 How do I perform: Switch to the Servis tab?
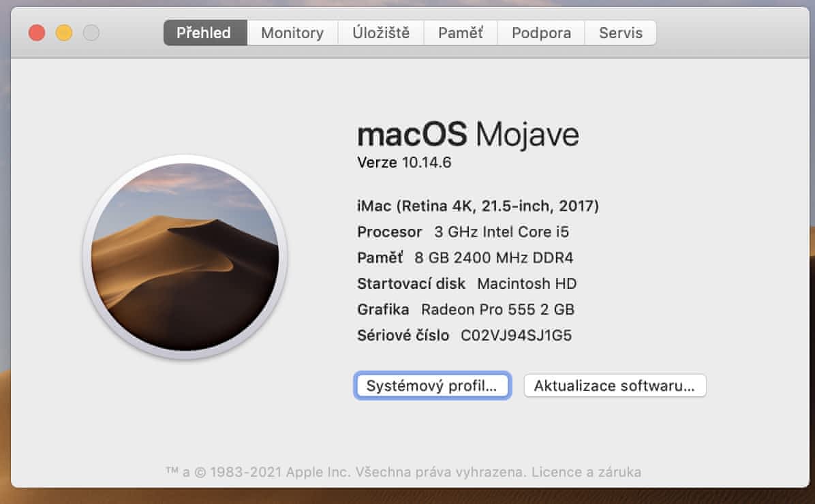[621, 33]
